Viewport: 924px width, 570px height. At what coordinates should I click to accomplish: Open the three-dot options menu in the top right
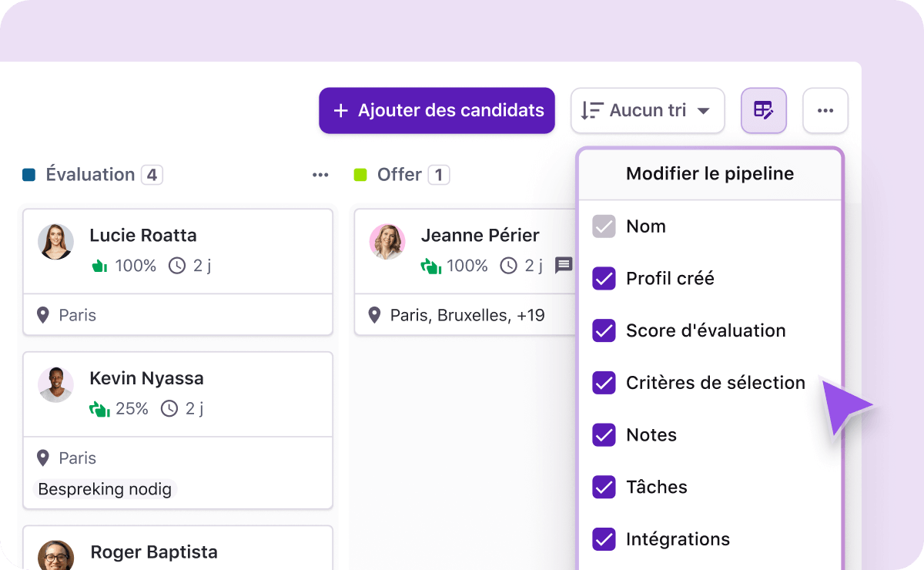[x=825, y=110]
